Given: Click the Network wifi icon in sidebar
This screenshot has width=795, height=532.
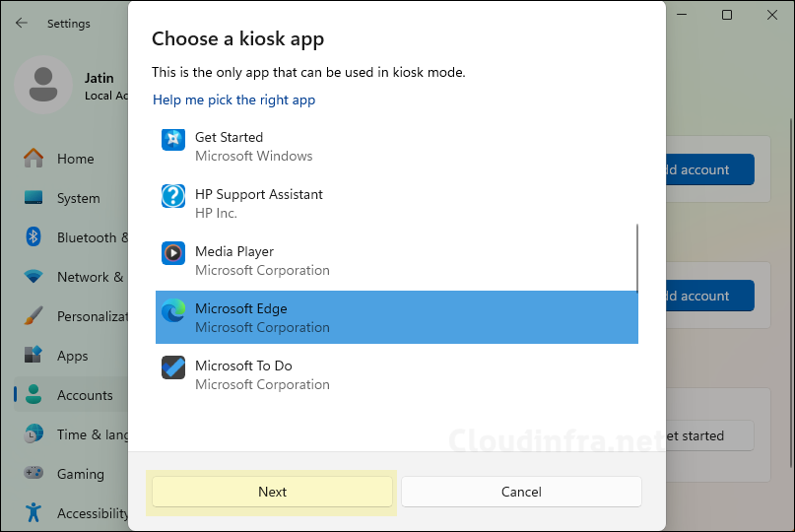Looking at the screenshot, I should coord(33,277).
